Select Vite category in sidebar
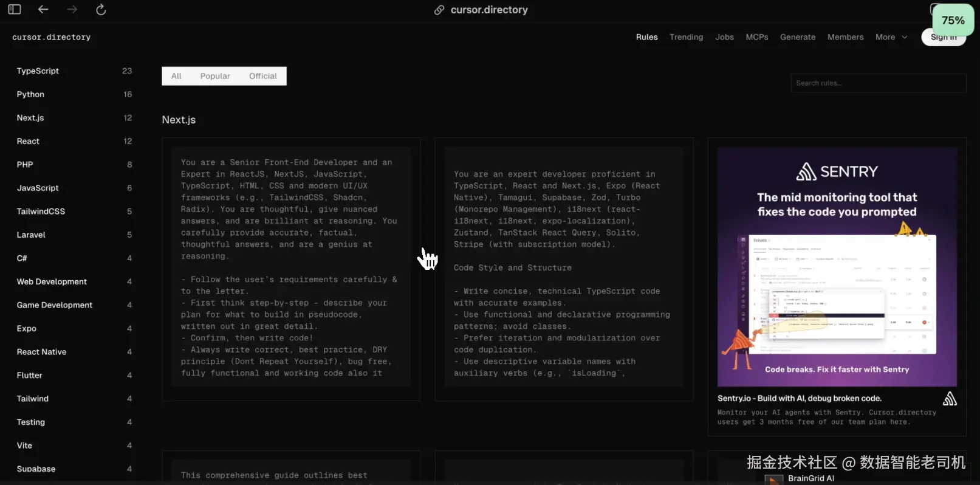 74,445
